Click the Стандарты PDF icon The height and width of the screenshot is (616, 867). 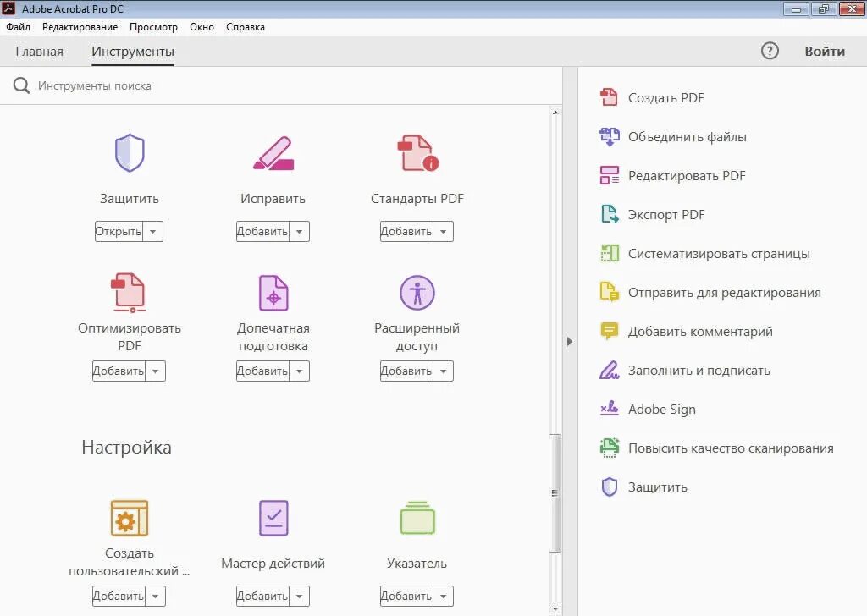(415, 152)
